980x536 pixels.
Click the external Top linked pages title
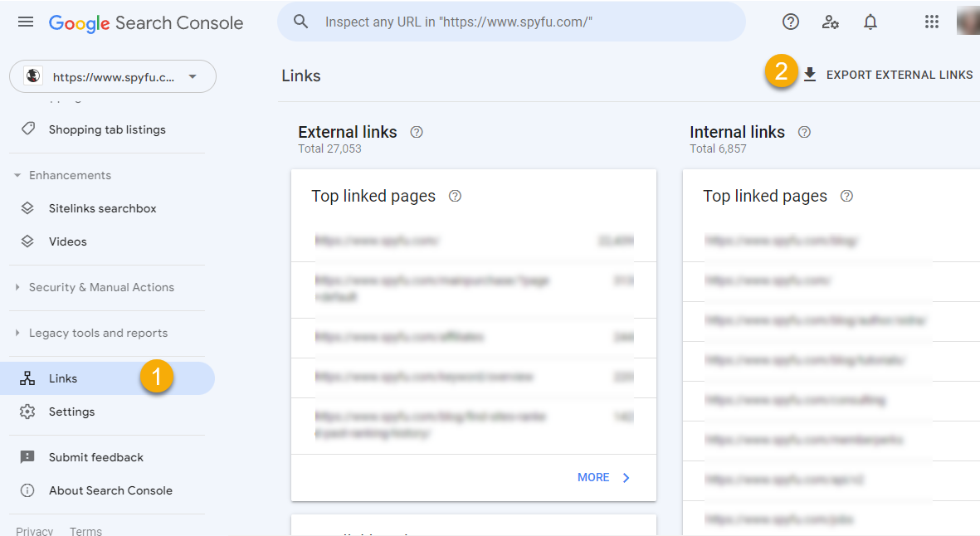pyautogui.click(x=373, y=196)
